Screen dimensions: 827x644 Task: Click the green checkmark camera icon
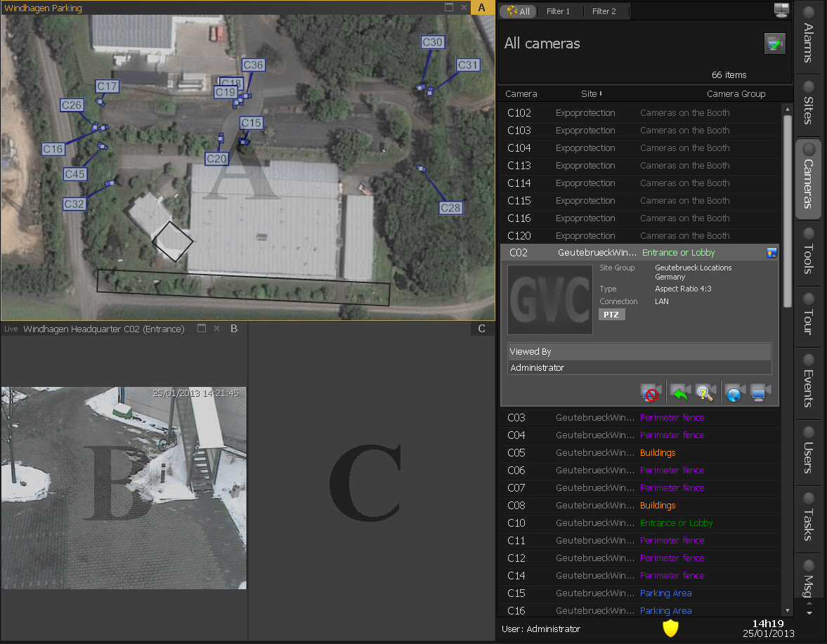[774, 44]
